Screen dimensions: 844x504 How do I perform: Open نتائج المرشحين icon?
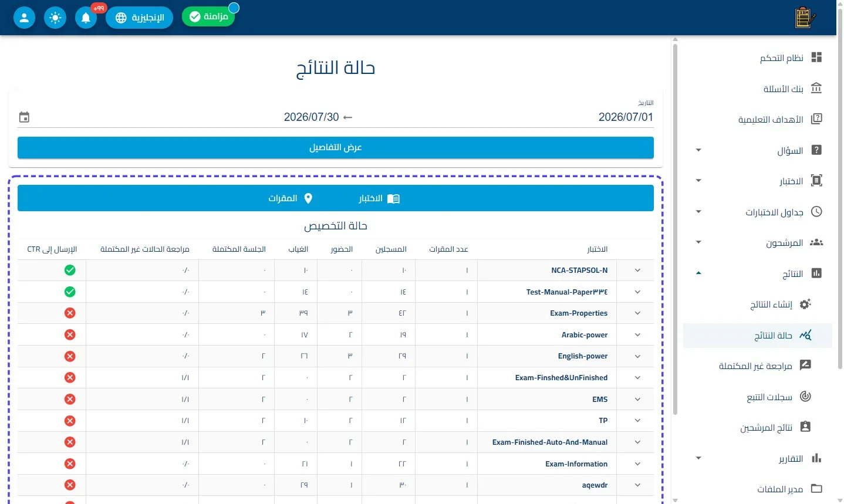(x=805, y=427)
